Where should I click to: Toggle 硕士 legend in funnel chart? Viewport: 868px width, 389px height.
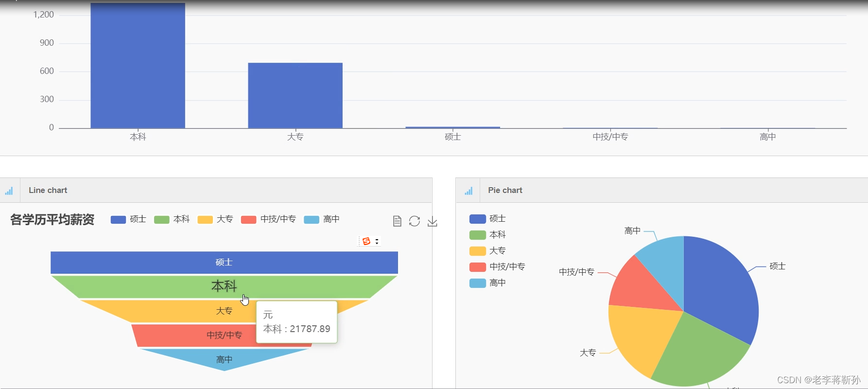point(128,219)
